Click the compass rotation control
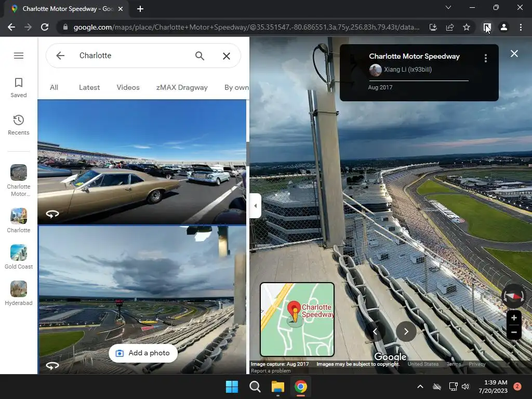This screenshot has height=399, width=532. click(x=514, y=296)
